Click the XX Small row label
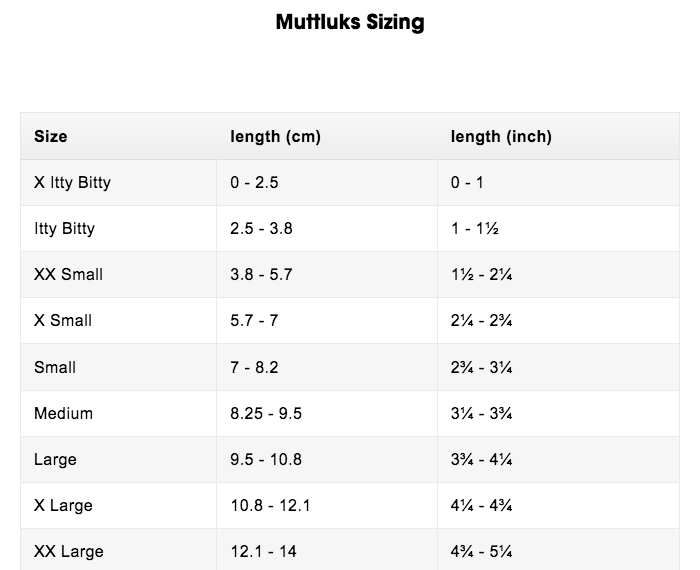The image size is (700, 570). 68,274
